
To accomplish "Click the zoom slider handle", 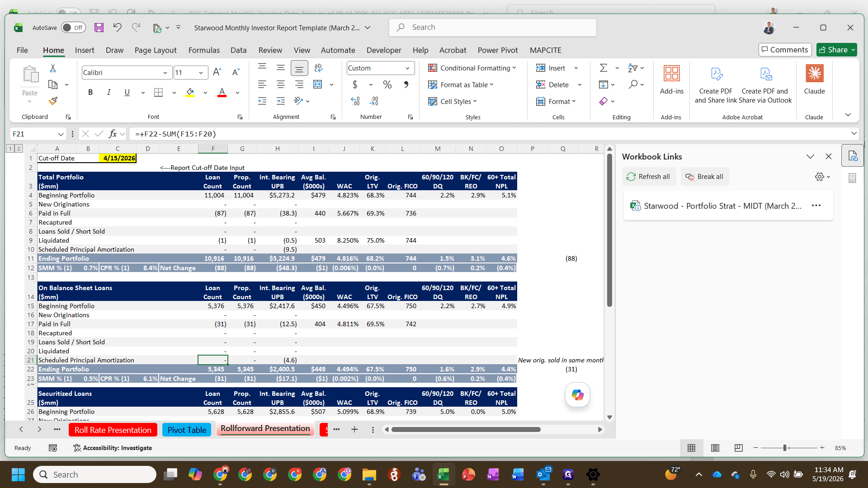I will tap(785, 448).
